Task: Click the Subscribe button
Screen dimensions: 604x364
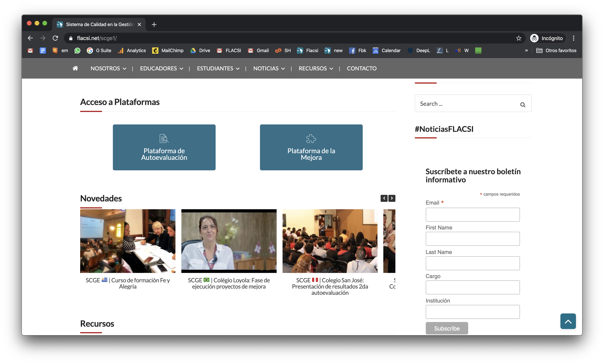Action: click(447, 328)
